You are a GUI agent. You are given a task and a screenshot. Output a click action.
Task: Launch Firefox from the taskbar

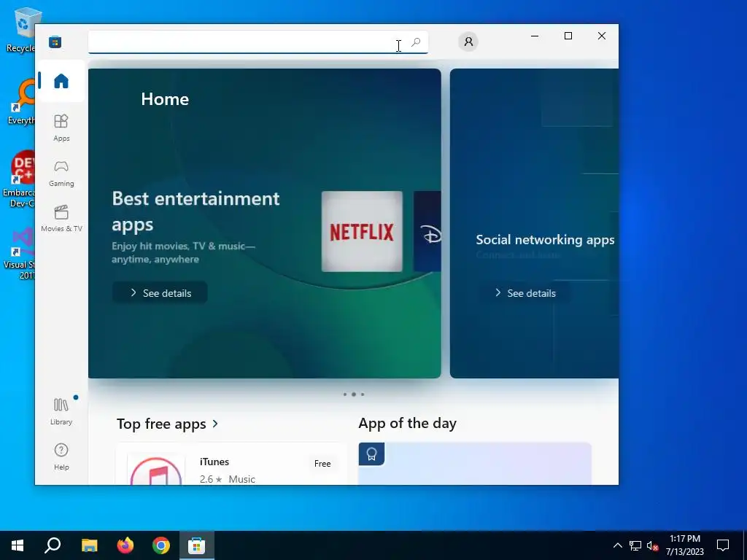(x=125, y=545)
